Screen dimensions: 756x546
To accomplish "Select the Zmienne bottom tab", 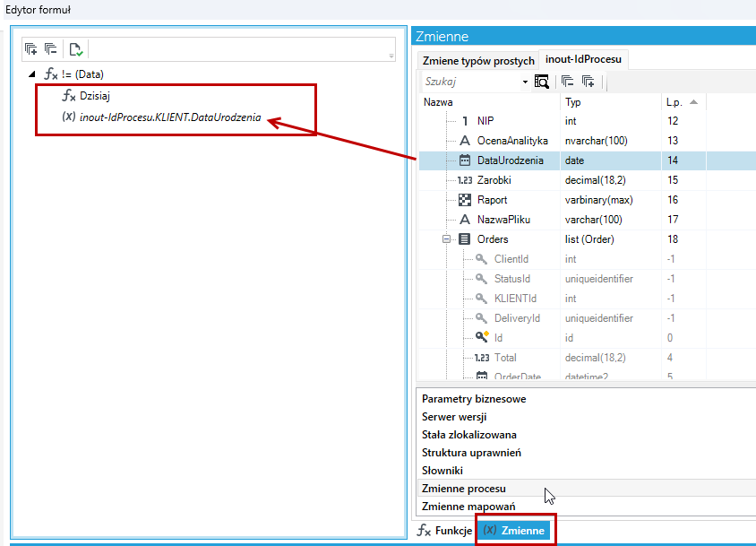I will [514, 531].
